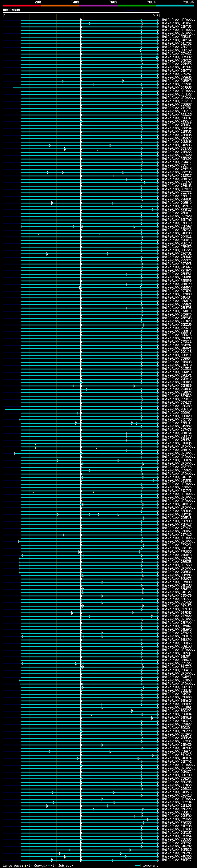Screen dimensions: 197x868
Task: Select UniRef100_Q17076 label
Action: click(176, 430)
